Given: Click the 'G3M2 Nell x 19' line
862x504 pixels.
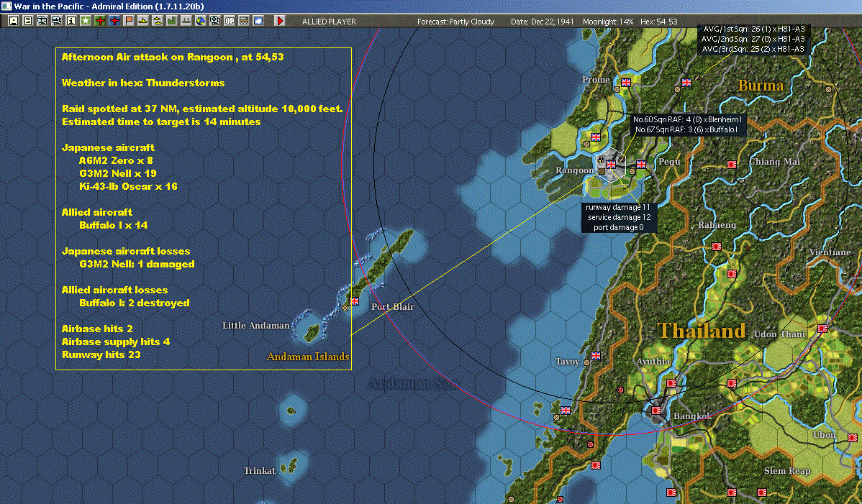Looking at the screenshot, I should (118, 173).
